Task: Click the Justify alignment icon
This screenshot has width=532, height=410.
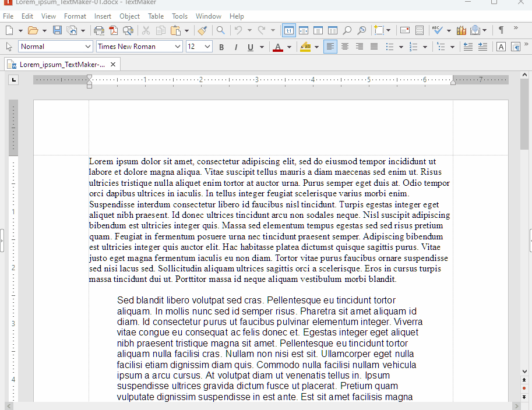Action: pyautogui.click(x=374, y=47)
